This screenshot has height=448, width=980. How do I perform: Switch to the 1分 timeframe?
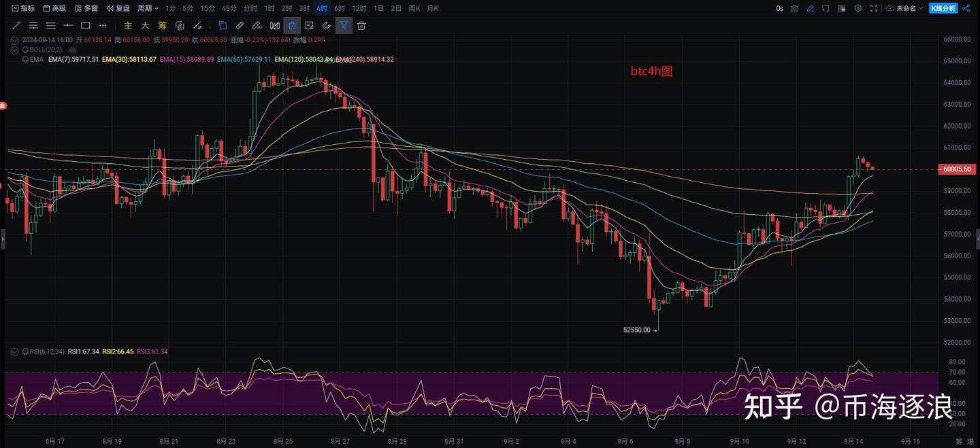pyautogui.click(x=170, y=8)
